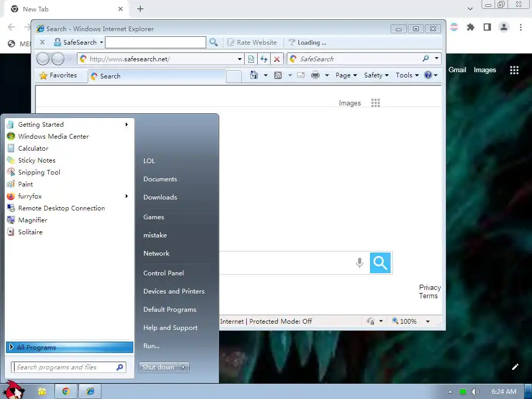Image resolution: width=532 pixels, height=399 pixels.
Task: Open a new blank IE tab
Action: 233,76
